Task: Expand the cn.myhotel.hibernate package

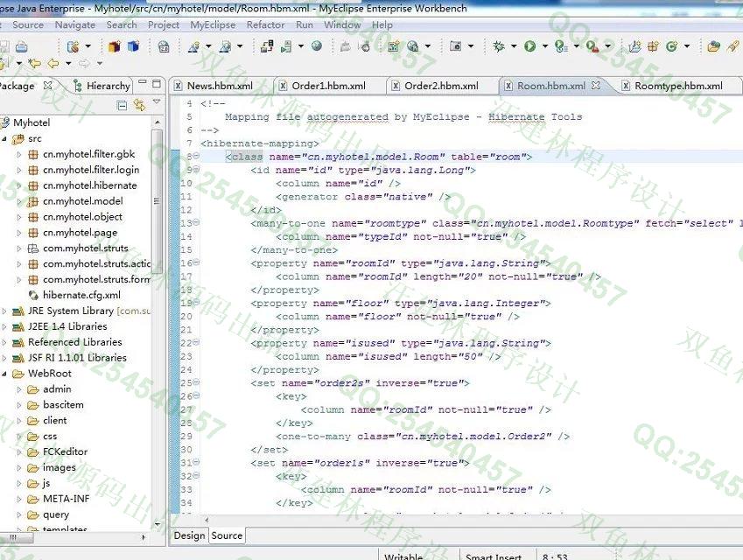Action: 19,185
